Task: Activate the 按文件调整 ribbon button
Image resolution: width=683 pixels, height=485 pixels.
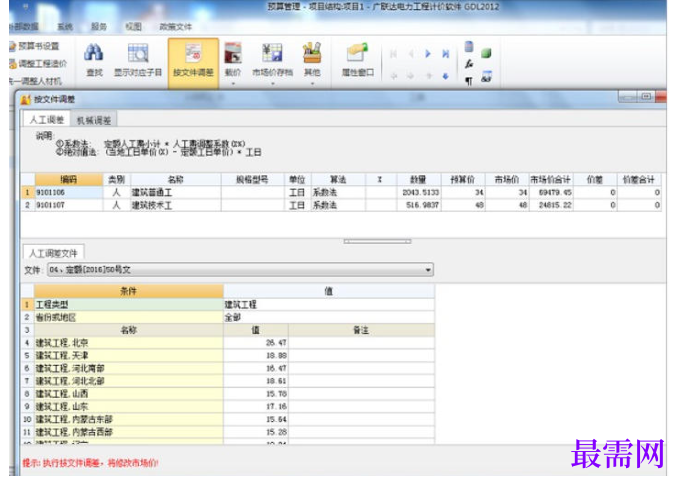Action: tap(193, 62)
